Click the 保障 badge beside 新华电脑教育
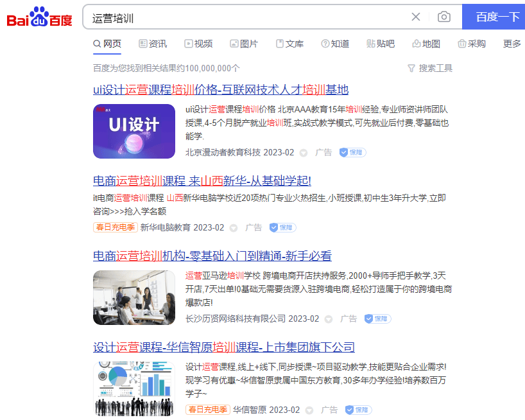This screenshot has height=420, width=525. click(282, 227)
